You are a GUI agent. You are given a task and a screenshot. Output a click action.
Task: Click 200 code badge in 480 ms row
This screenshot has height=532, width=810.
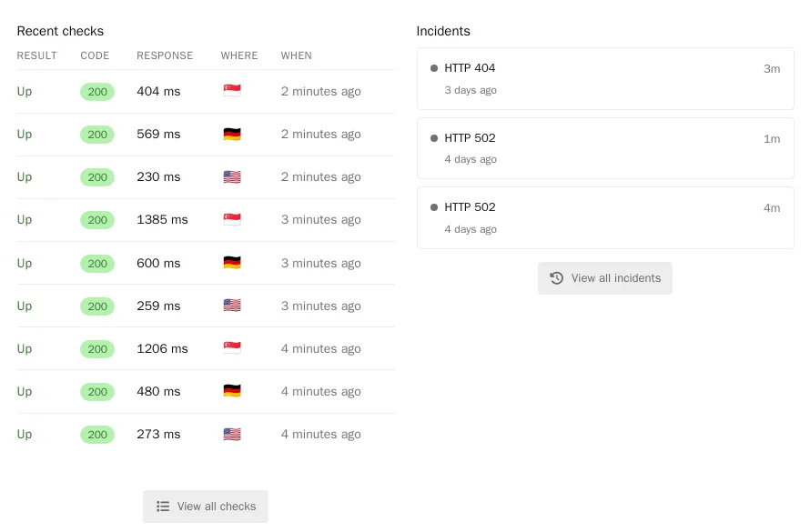coord(97,392)
